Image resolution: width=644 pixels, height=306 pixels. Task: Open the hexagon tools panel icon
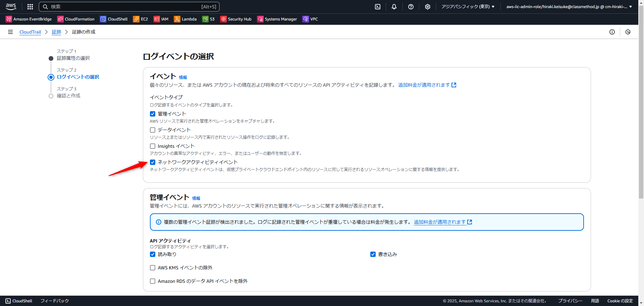(628, 32)
